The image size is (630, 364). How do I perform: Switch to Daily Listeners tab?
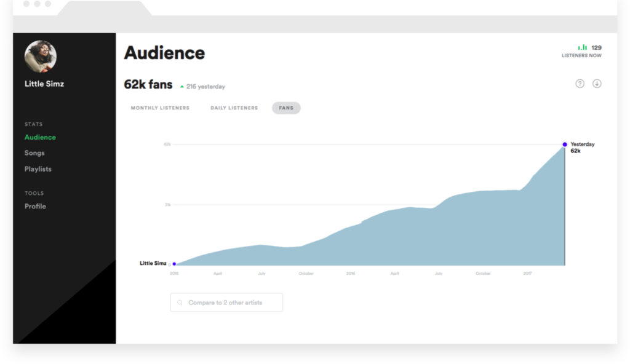pyautogui.click(x=234, y=108)
